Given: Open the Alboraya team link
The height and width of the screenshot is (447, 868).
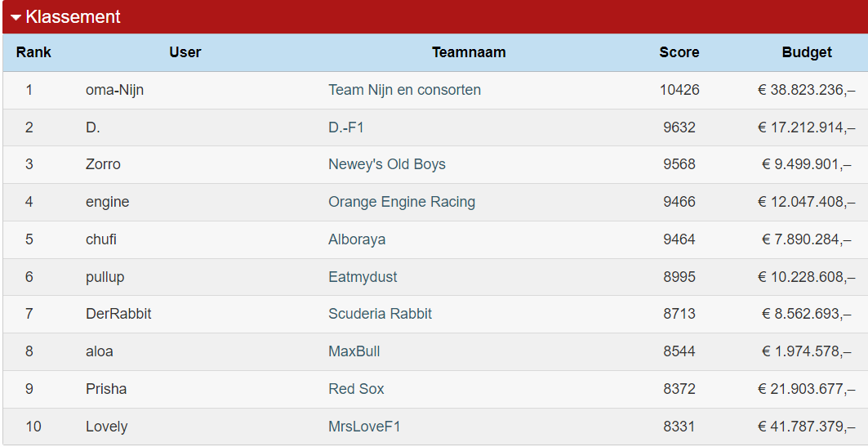Looking at the screenshot, I should pyautogui.click(x=357, y=239).
